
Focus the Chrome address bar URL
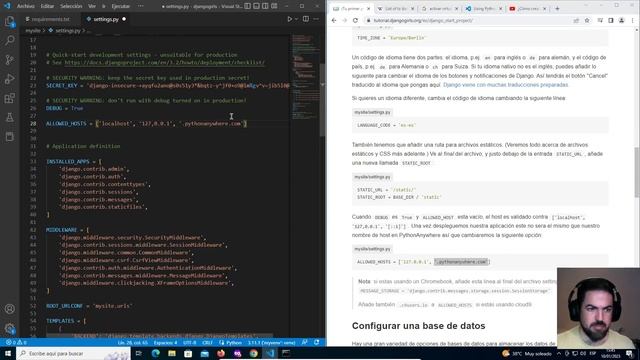click(x=423, y=20)
